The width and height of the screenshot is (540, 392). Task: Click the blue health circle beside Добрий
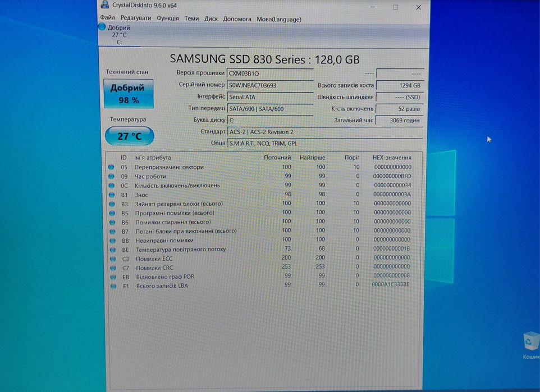coord(102,26)
